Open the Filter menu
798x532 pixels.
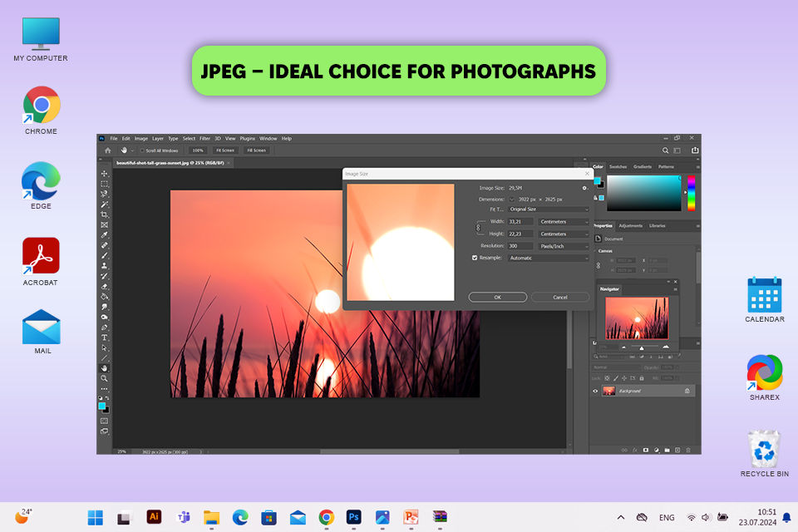(x=204, y=139)
